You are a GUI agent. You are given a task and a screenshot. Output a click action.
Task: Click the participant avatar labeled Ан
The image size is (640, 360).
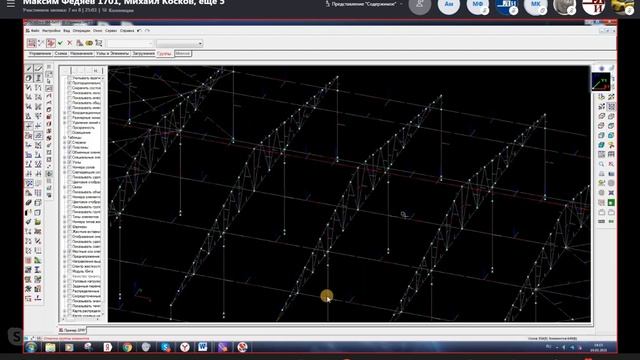tap(449, 5)
